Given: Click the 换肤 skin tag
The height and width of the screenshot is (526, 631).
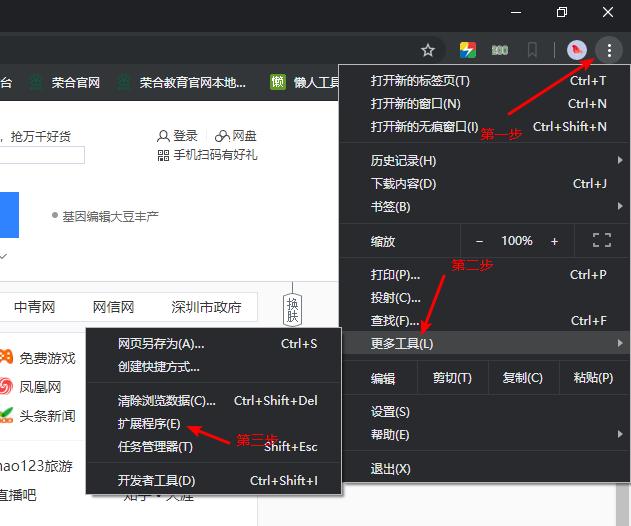Looking at the screenshot, I should pos(293,310).
